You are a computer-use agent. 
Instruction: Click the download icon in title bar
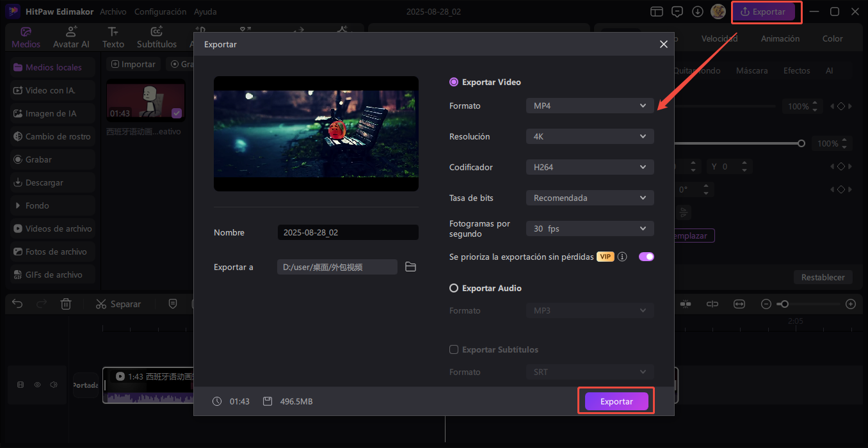click(698, 12)
